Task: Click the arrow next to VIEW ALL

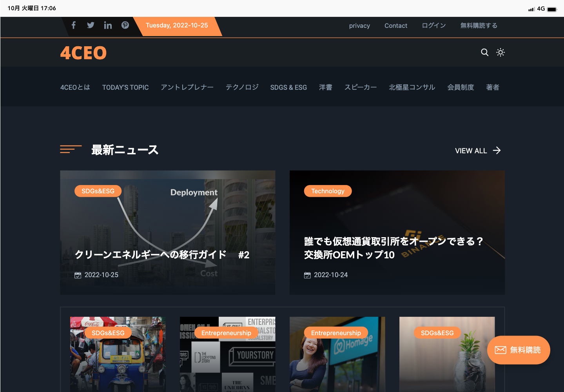Action: tap(497, 151)
